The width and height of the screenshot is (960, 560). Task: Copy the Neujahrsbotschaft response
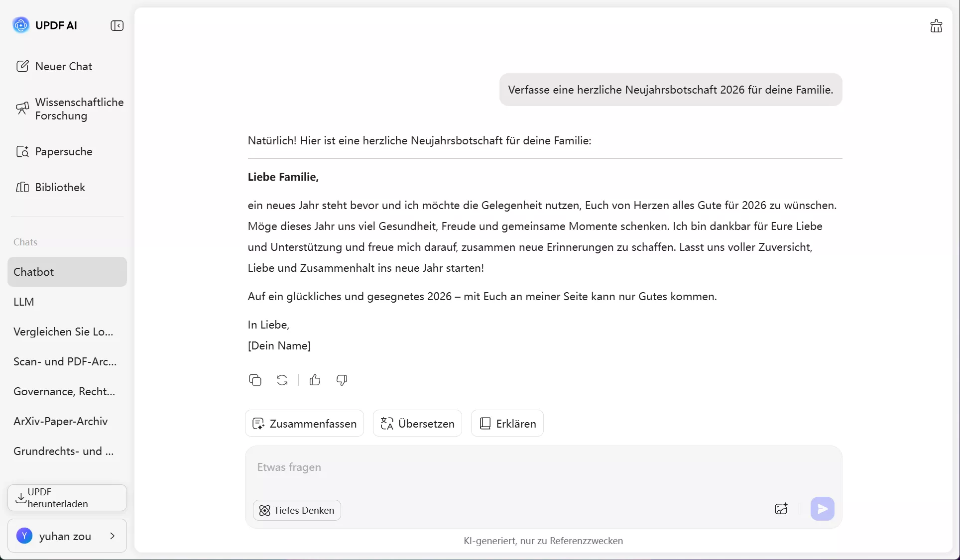click(255, 380)
